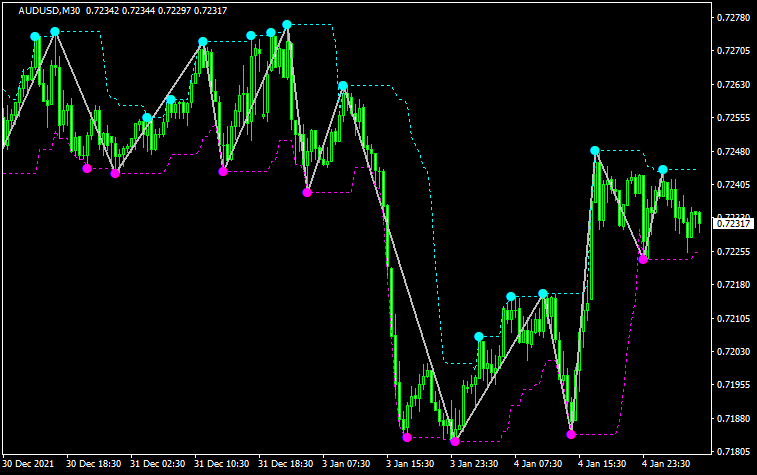The image size is (757, 475).
Task: Click the AUDUSD,M30 chart title text
Action: (x=50, y=9)
